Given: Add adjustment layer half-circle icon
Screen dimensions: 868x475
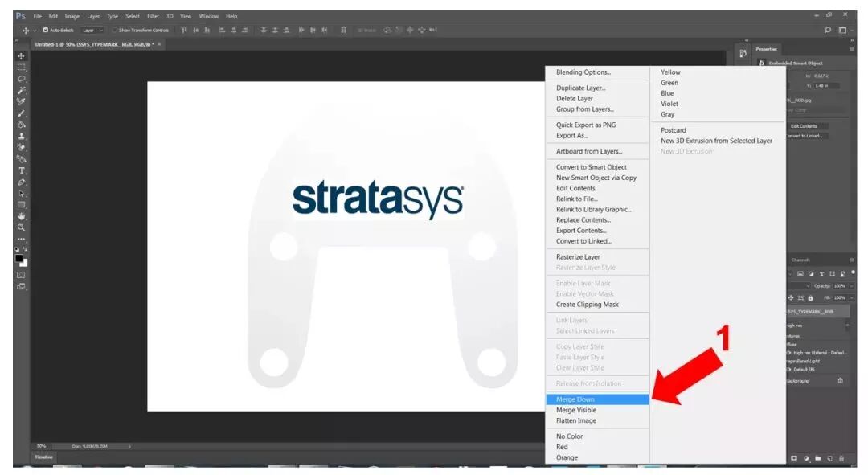Looking at the screenshot, I should coord(806,458).
